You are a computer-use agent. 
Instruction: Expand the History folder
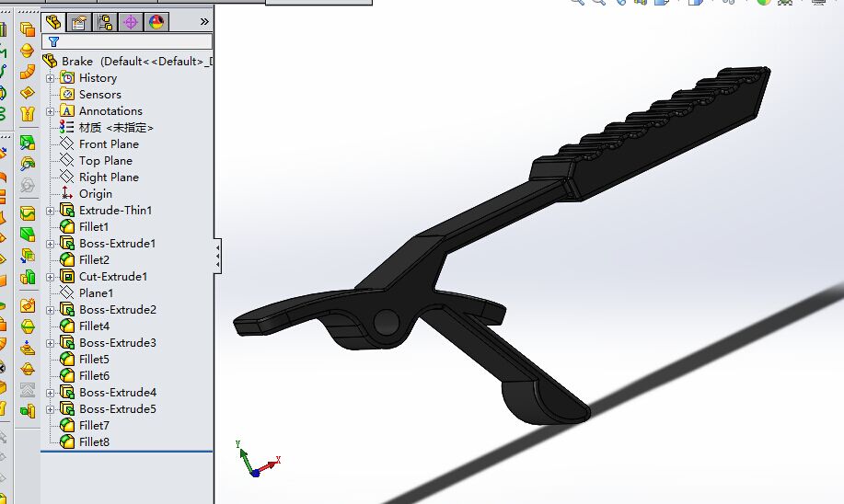point(50,78)
